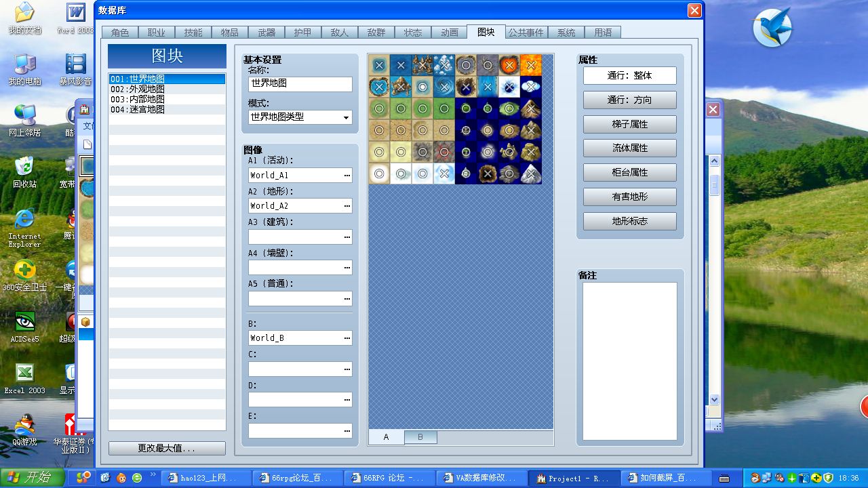The width and height of the screenshot is (868, 488).
Task: Switch to hao123 taskbar window
Action: click(x=207, y=478)
